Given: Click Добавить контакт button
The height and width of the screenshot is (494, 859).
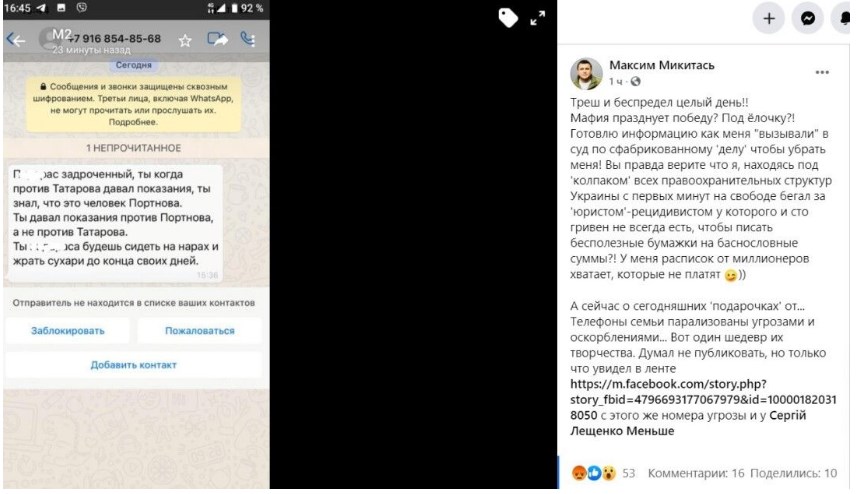Looking at the screenshot, I should [x=134, y=365].
